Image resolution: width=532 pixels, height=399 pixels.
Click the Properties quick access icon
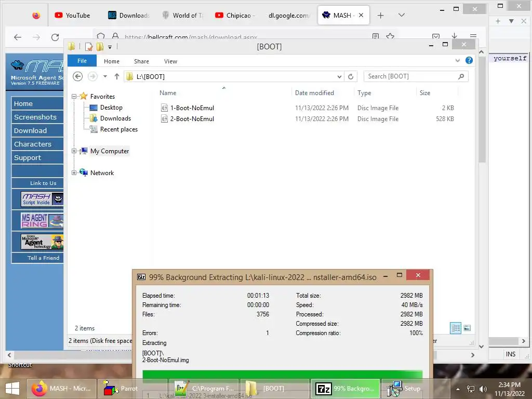point(88,47)
